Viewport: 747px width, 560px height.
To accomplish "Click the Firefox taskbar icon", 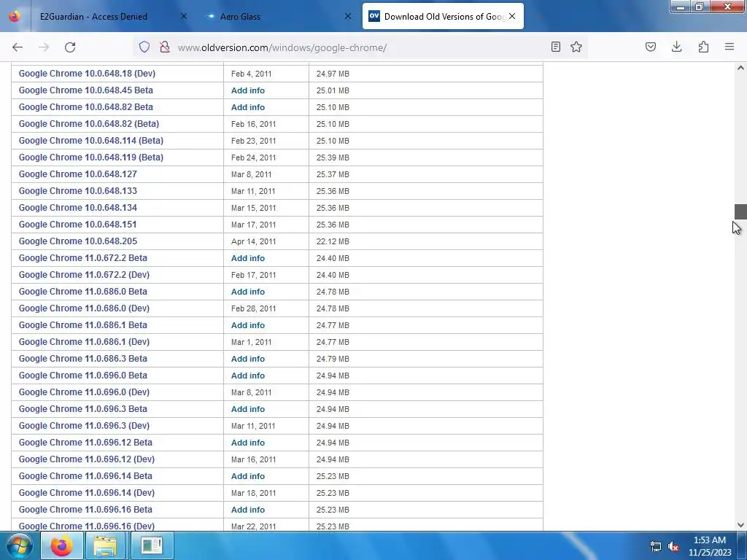I will tap(62, 545).
